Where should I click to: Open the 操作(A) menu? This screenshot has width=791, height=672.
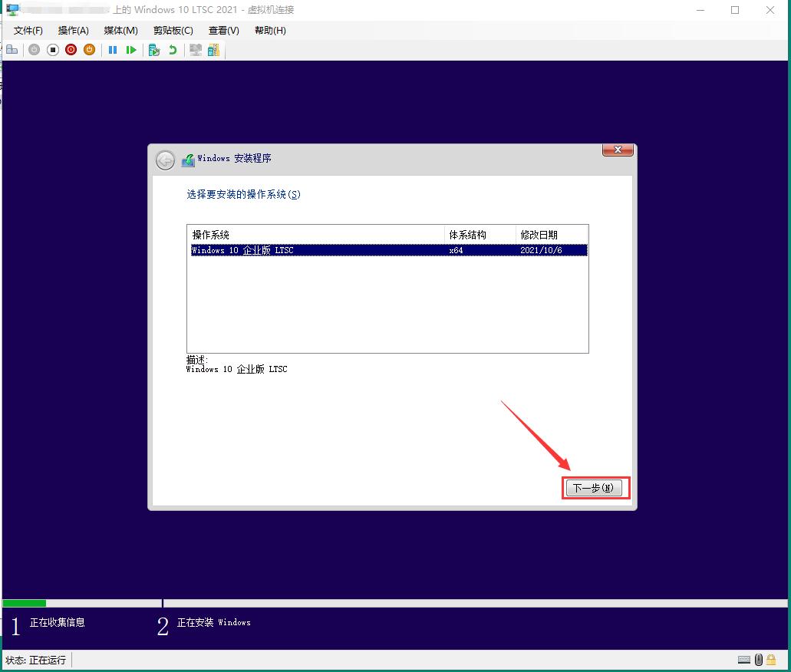73,30
